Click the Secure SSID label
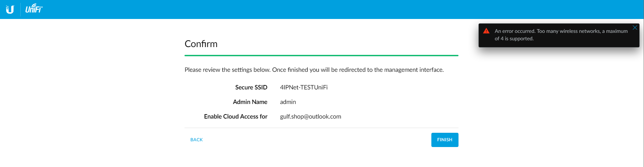 pyautogui.click(x=251, y=87)
